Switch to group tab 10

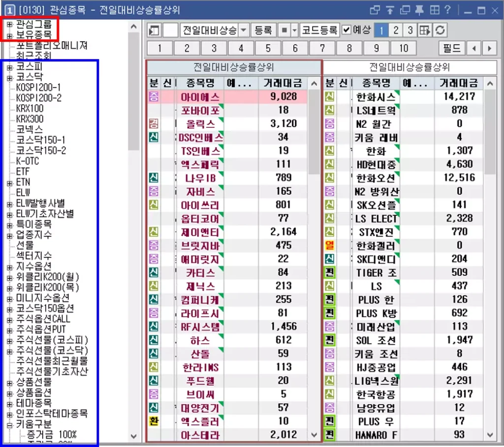[404, 49]
